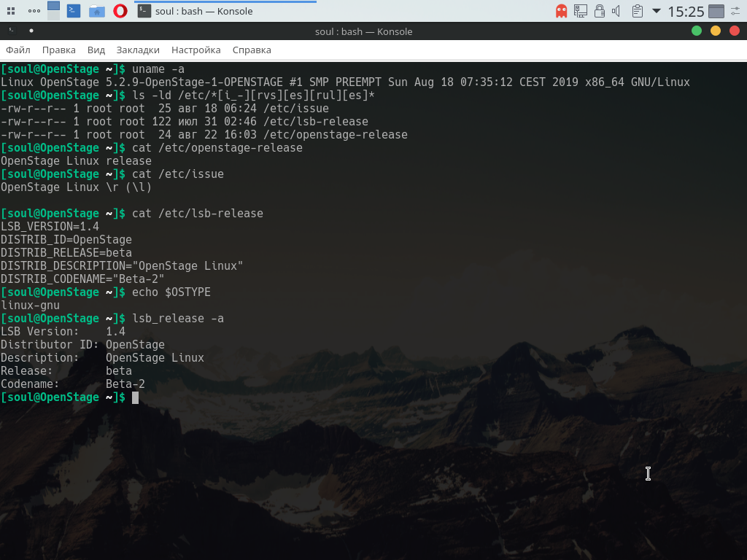Click the last terminal prompt cursor block
Screen dimensions: 747x560
135,397
